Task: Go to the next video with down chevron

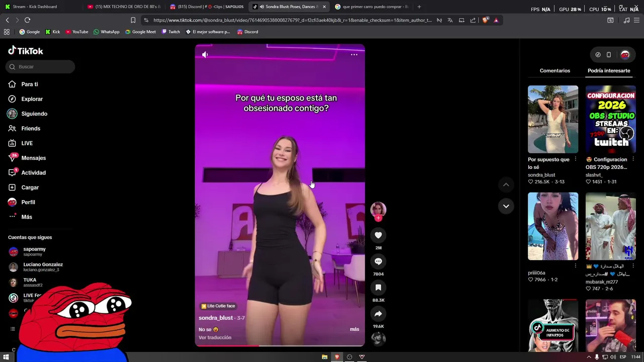Action: tap(506, 206)
